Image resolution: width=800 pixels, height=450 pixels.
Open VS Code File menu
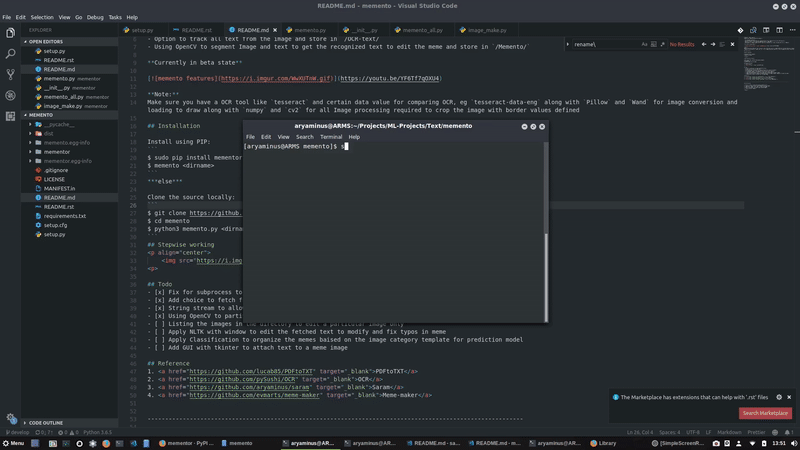[x=7, y=17]
